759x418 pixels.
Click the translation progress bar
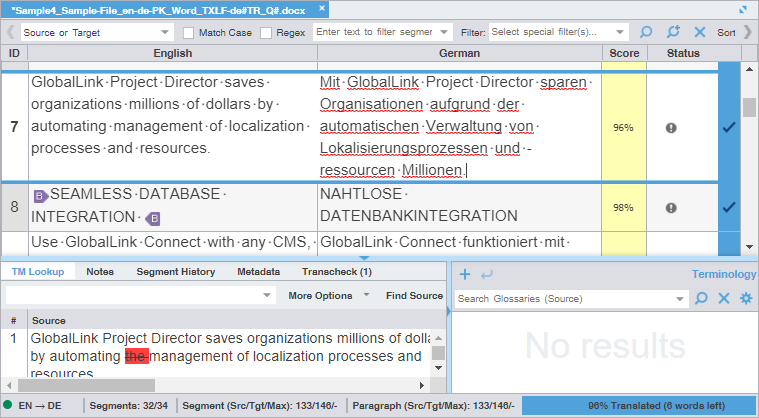639,405
